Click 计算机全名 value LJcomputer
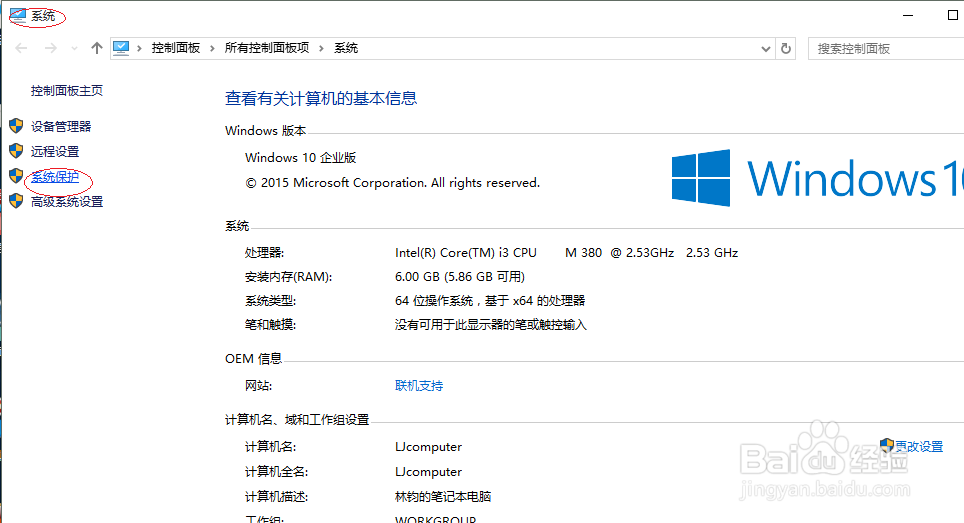The width and height of the screenshot is (964, 523). tap(429, 471)
